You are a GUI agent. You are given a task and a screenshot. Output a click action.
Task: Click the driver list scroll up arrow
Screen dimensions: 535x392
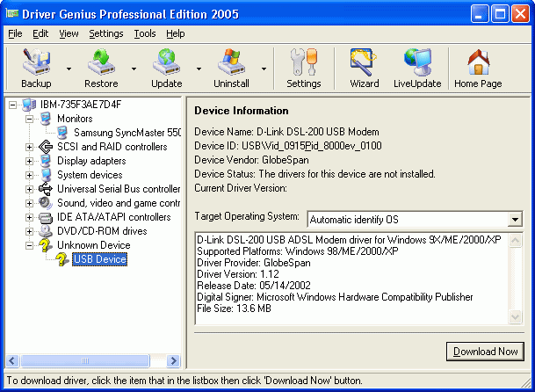coord(515,241)
